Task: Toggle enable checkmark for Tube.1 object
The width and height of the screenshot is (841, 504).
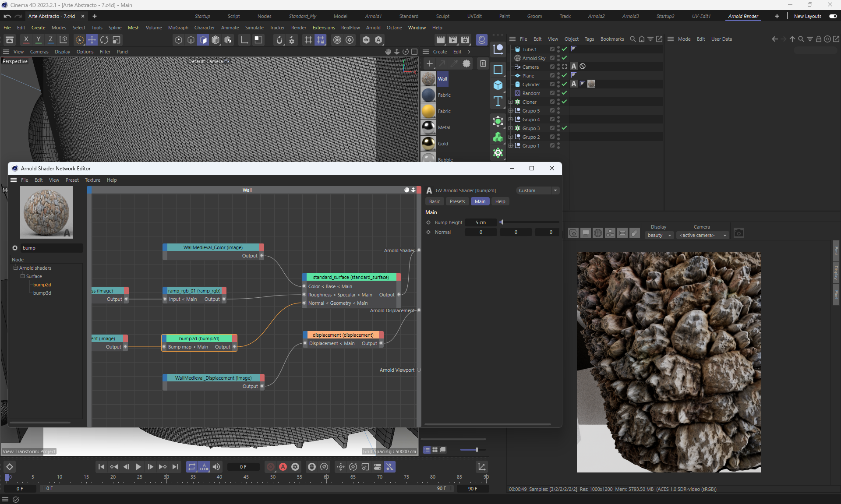Action: coord(564,49)
